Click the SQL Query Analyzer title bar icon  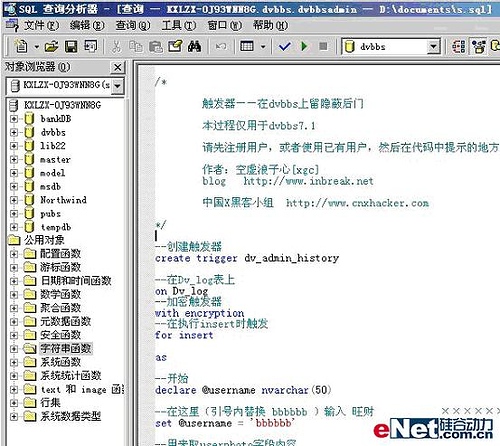coord(10,9)
